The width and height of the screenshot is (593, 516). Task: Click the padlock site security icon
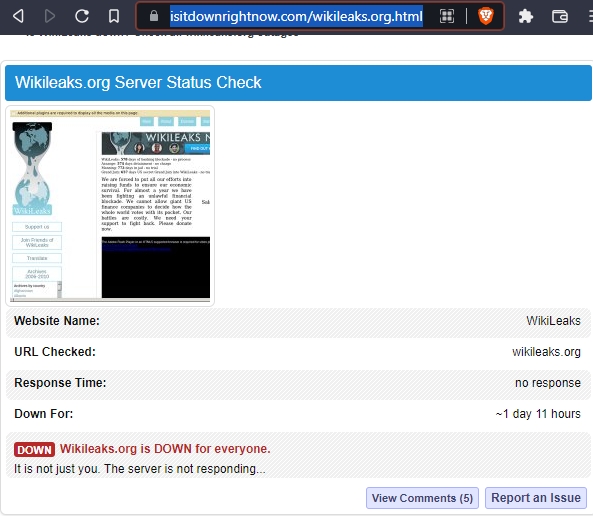[x=154, y=16]
